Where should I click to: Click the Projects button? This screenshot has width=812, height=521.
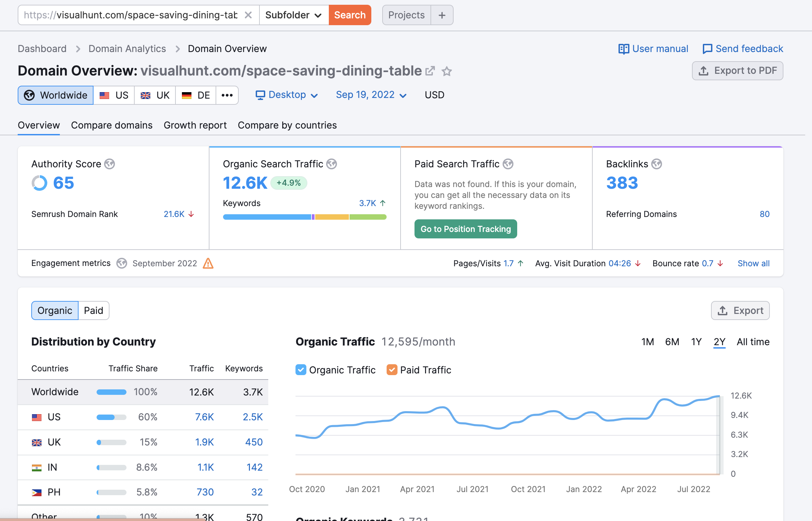click(406, 15)
